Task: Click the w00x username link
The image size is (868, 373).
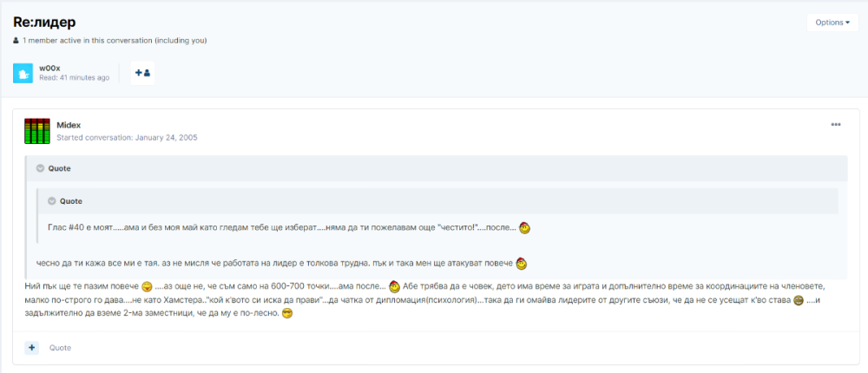Action: 49,67
